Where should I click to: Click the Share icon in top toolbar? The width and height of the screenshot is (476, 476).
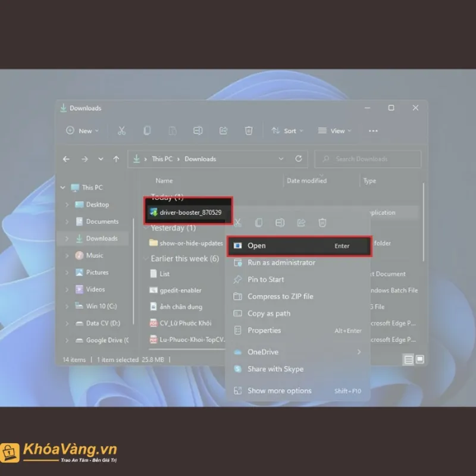(x=224, y=131)
